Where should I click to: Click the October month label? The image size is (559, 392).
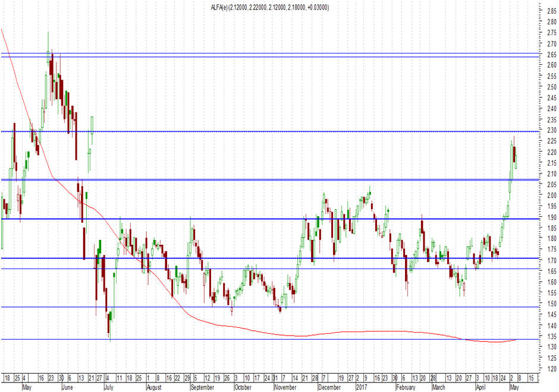click(243, 387)
